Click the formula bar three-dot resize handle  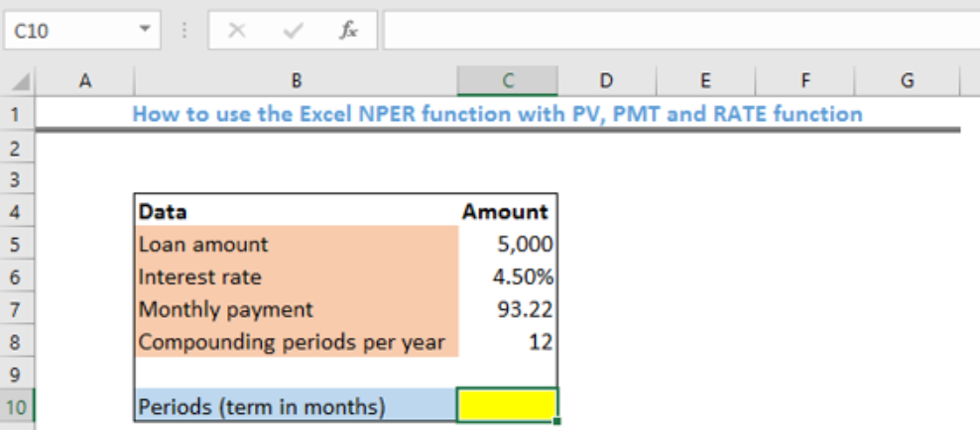pos(184,30)
